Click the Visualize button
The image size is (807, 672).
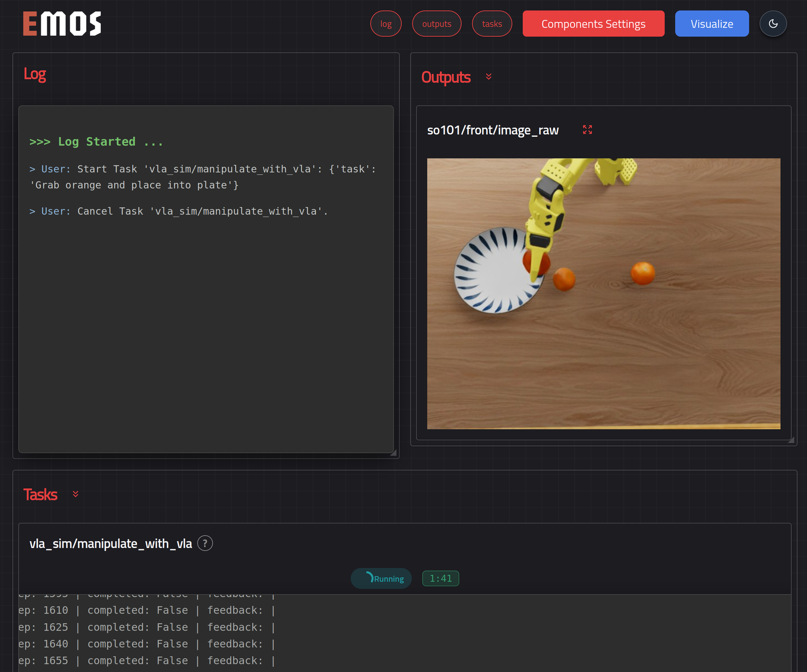coord(712,24)
